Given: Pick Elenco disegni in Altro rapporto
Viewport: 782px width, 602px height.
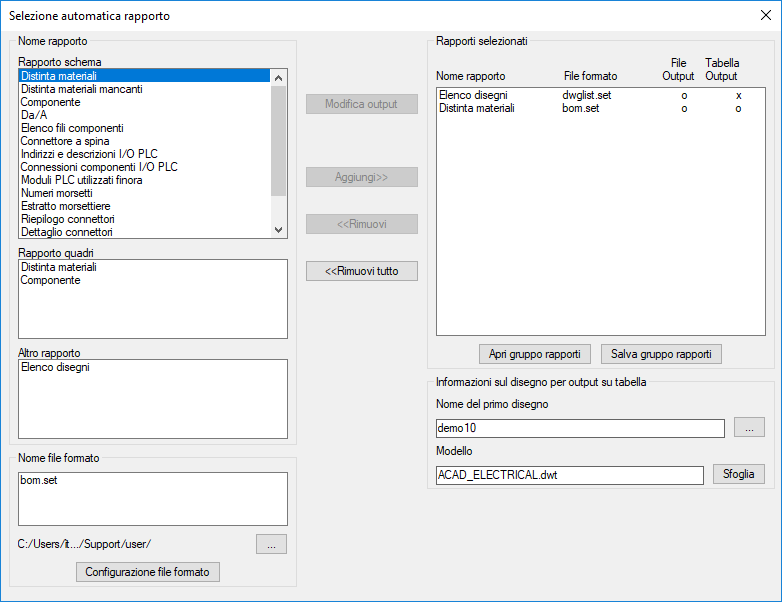Looking at the screenshot, I should click(56, 367).
